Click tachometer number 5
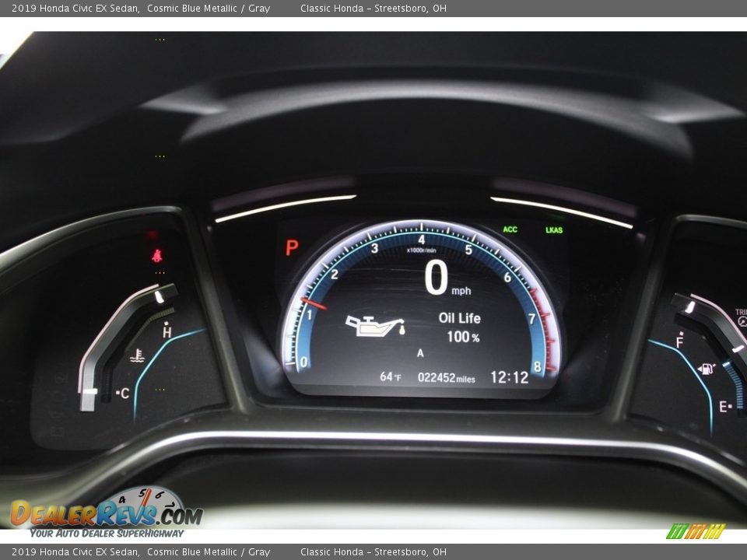The image size is (747, 560). (468, 250)
